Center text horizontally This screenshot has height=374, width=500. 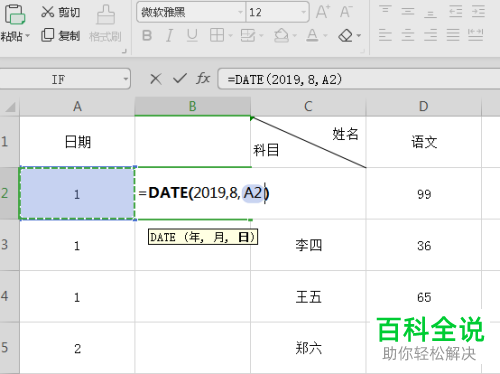[408, 35]
